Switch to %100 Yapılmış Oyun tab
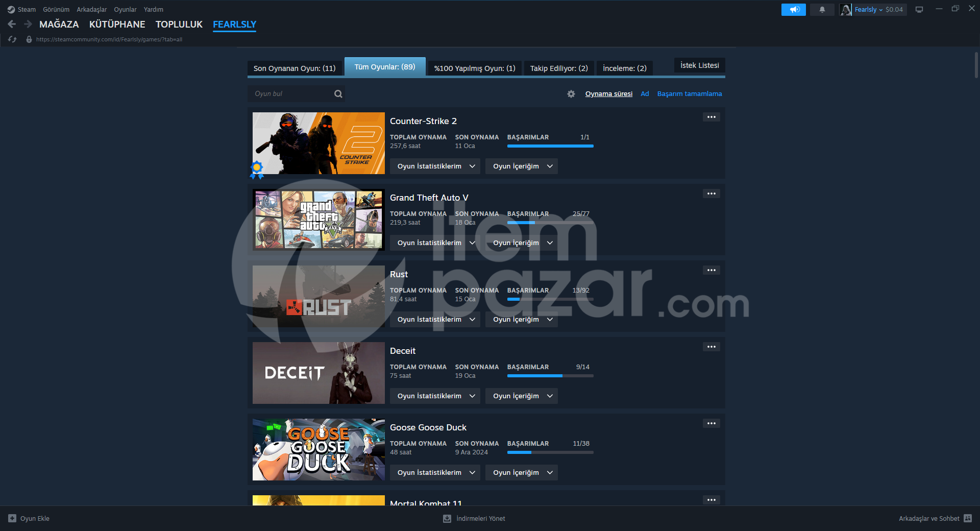Image resolution: width=980 pixels, height=531 pixels. pyautogui.click(x=475, y=68)
